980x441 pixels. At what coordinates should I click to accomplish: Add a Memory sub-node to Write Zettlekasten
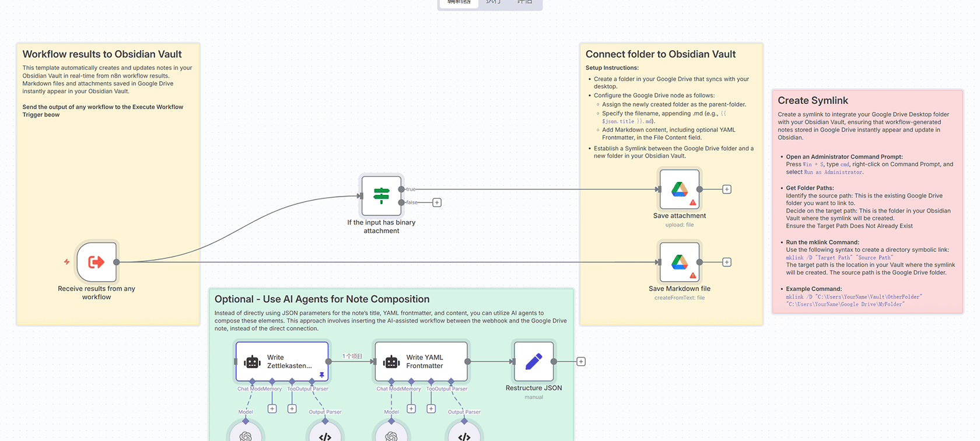(x=272, y=409)
